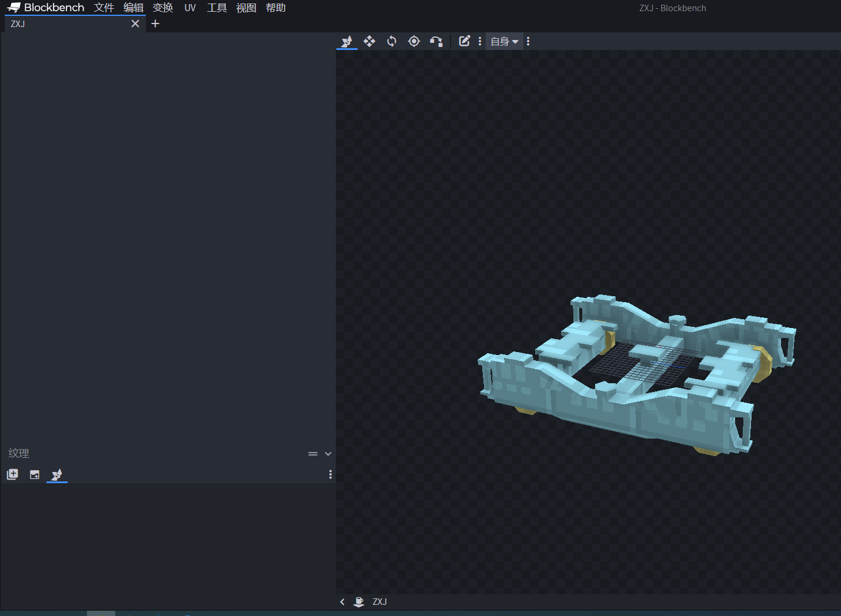
Task: Click the model icon in the status bar
Action: pyautogui.click(x=359, y=602)
